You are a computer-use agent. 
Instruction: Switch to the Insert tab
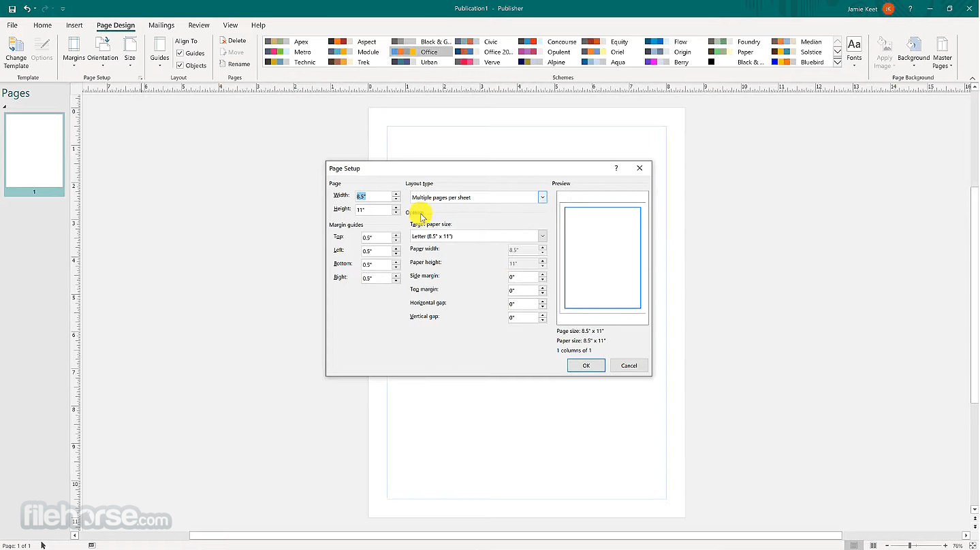pos(74,25)
